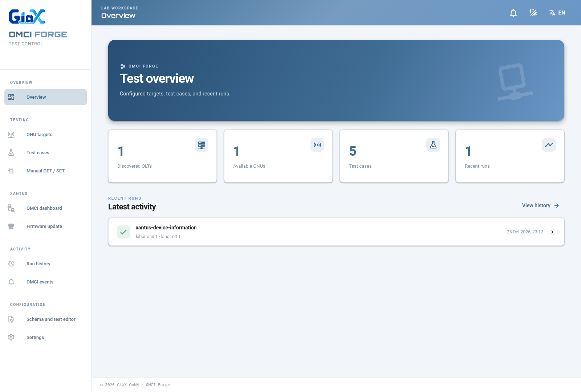Click flask icon on Test cases card
This screenshot has width=581, height=392.
point(433,145)
